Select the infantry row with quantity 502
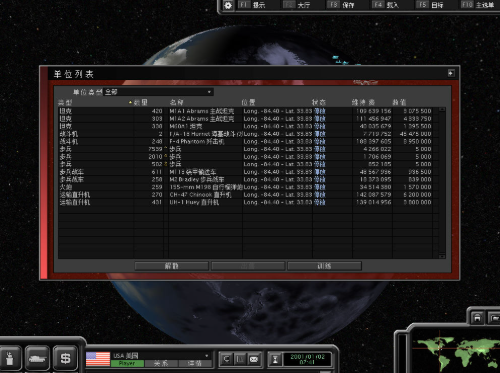This screenshot has width=500, height=373. [x=248, y=164]
